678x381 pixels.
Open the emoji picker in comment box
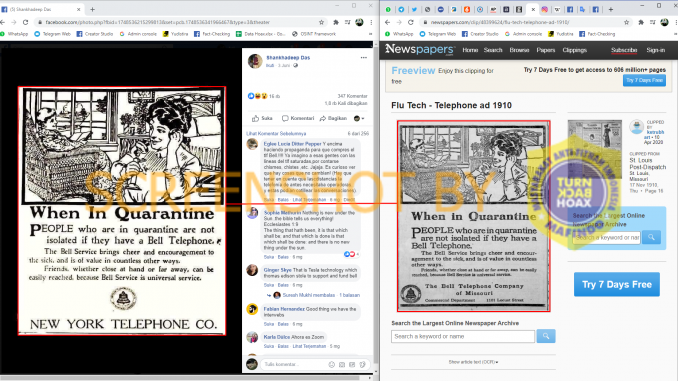click(x=332, y=365)
